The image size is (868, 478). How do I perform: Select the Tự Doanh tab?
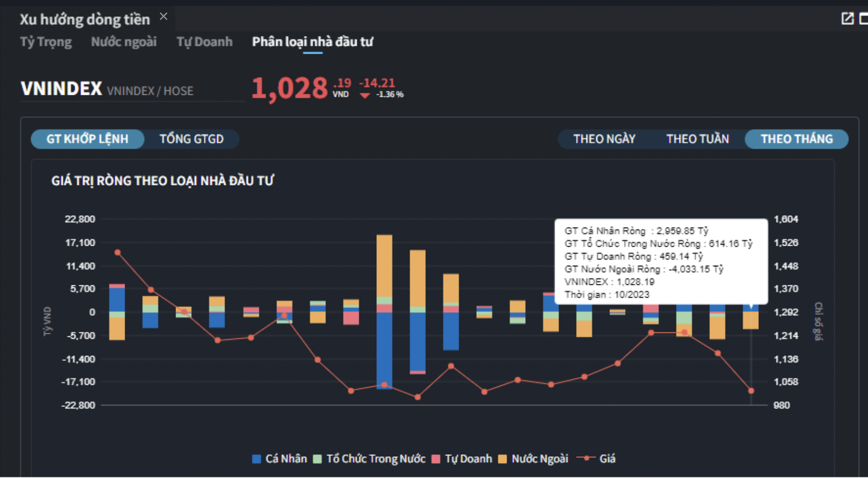point(204,42)
